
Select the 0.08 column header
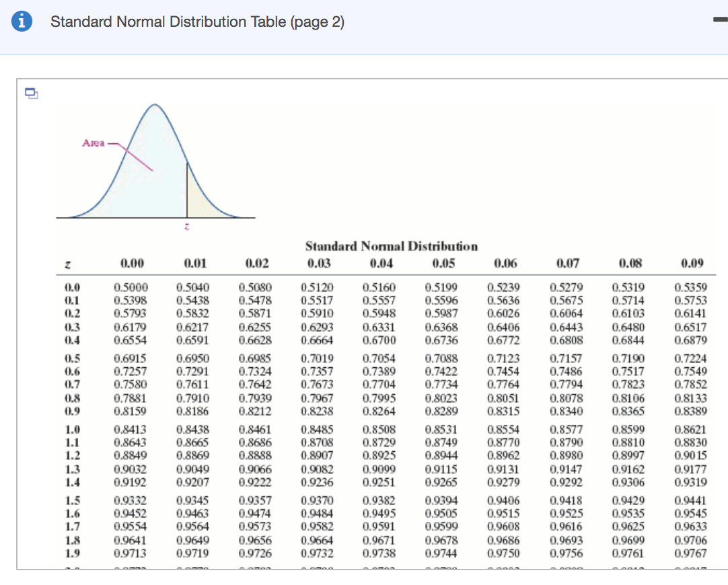point(630,264)
